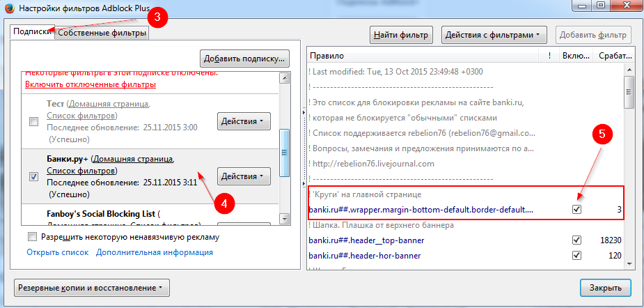Select the '! Список поддерживается rebelion76' comment row
Screen dimensions: 644x308
pyautogui.click(x=465, y=133)
